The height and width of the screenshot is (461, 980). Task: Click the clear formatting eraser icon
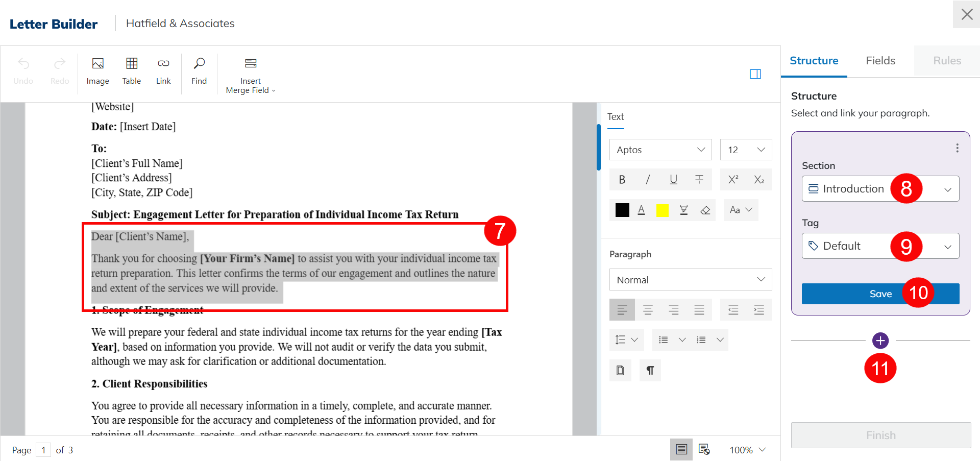click(x=705, y=210)
